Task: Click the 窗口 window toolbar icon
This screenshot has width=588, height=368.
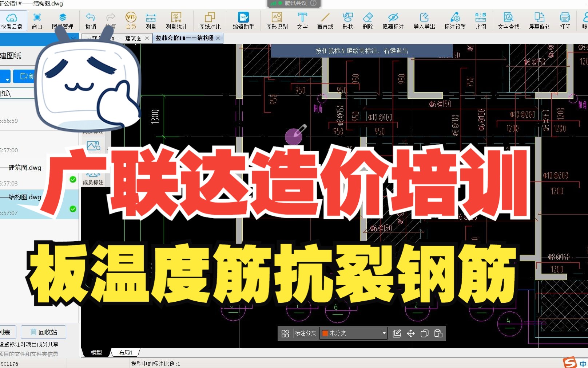Action: click(x=37, y=21)
